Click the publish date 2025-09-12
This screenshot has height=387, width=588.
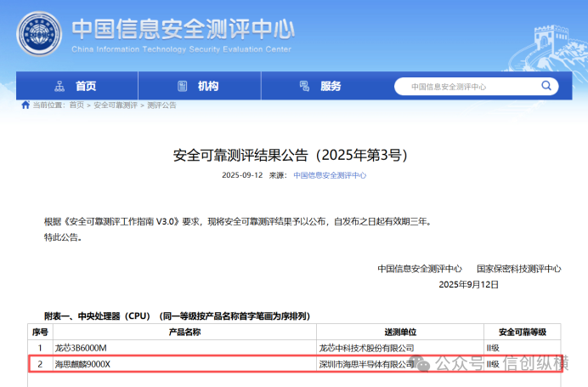coord(242,175)
